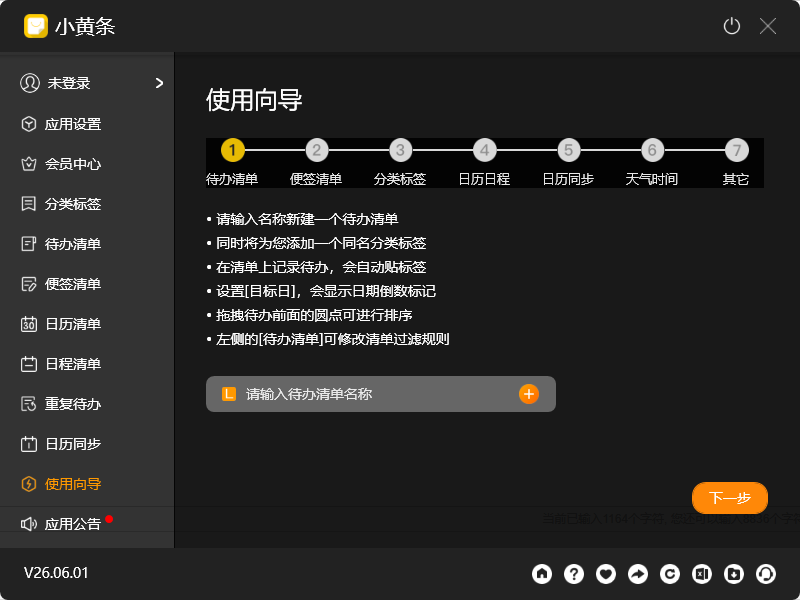800x600 pixels.
Task: Open help via the question mark icon
Action: click(x=574, y=573)
